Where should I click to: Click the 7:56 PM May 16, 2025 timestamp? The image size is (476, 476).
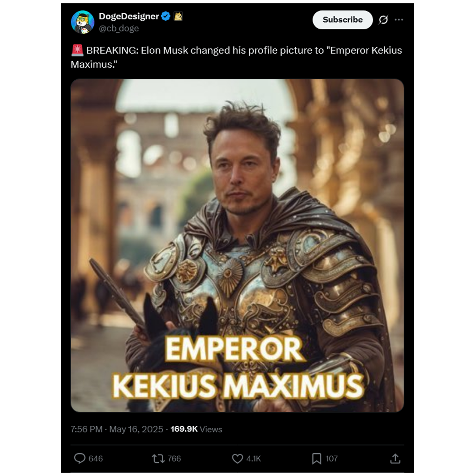pos(117,429)
